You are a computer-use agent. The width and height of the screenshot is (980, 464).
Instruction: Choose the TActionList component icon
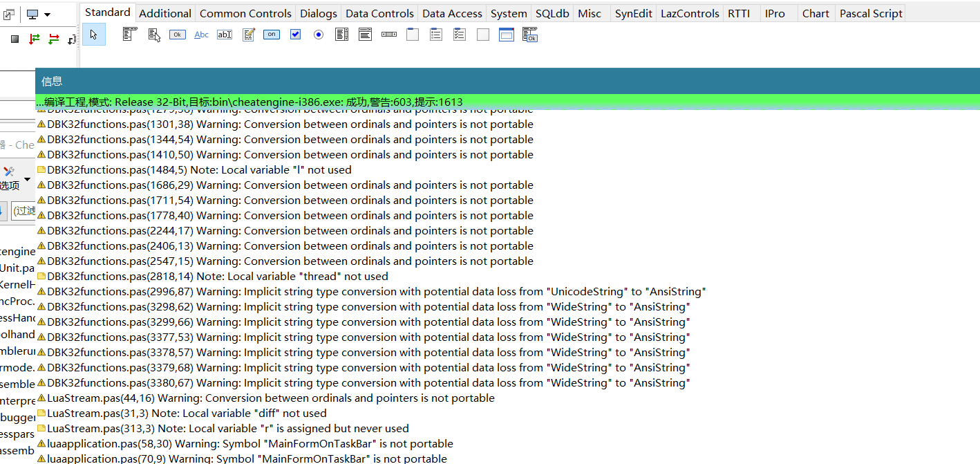click(530, 35)
